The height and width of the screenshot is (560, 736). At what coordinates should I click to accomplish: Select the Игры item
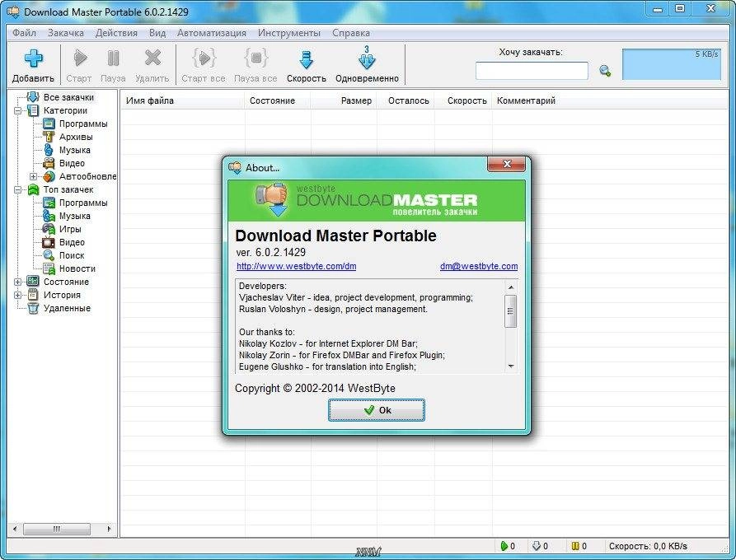click(x=70, y=229)
